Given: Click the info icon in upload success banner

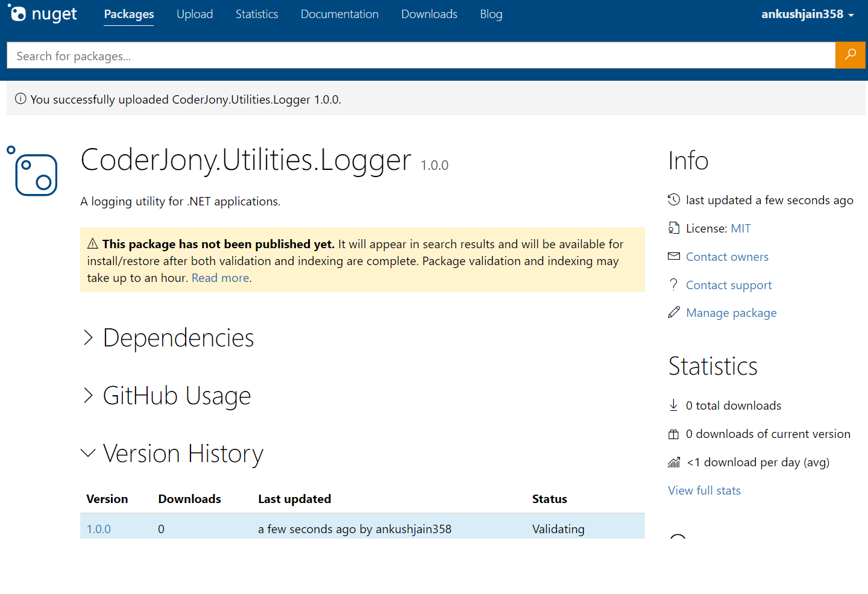Looking at the screenshot, I should click(20, 99).
